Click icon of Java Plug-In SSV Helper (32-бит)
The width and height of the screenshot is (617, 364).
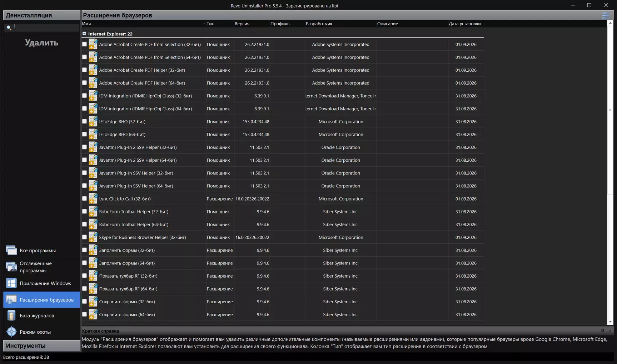pyautogui.click(x=93, y=173)
